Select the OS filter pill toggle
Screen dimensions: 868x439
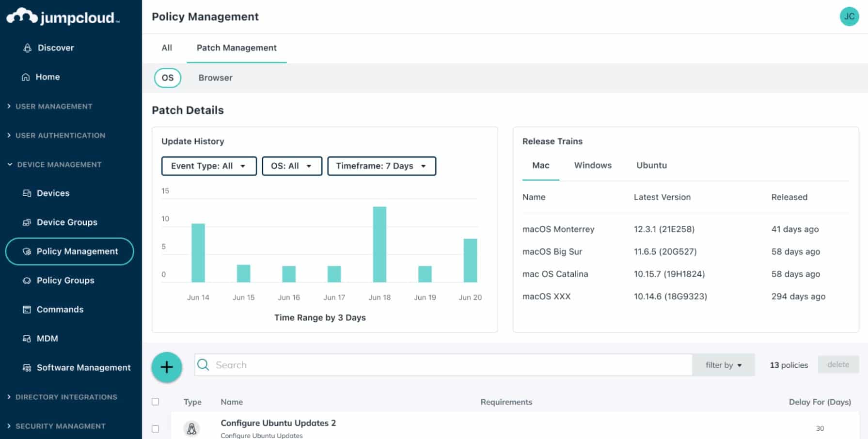click(x=167, y=78)
